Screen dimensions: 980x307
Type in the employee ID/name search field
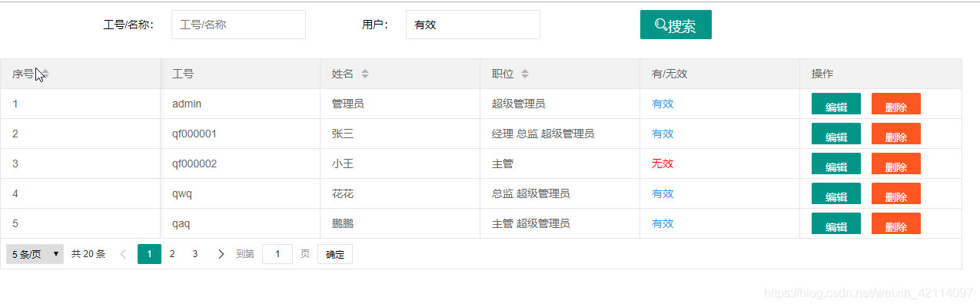238,25
